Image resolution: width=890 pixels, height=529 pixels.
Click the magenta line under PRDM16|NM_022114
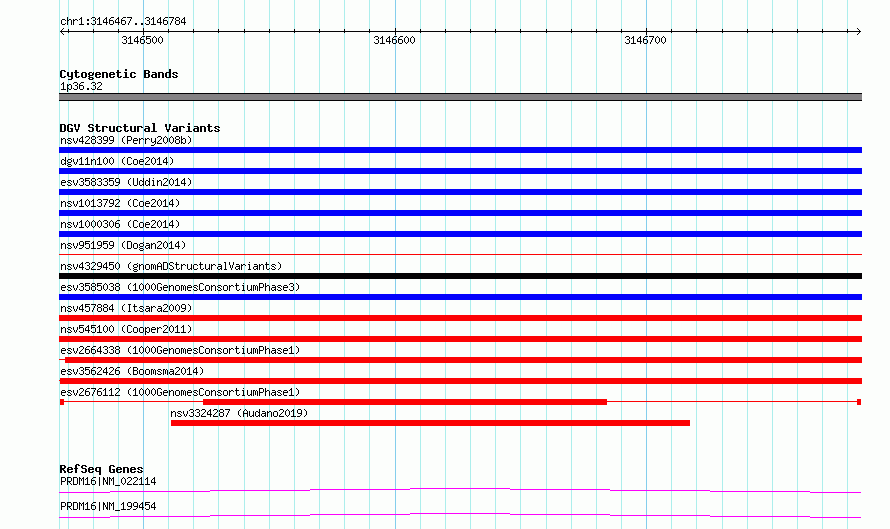pyautogui.click(x=460, y=490)
